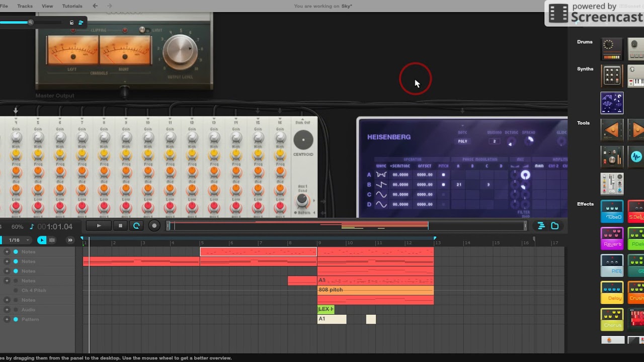Expand the fourth Notes track
The image size is (644, 362).
coord(7,281)
